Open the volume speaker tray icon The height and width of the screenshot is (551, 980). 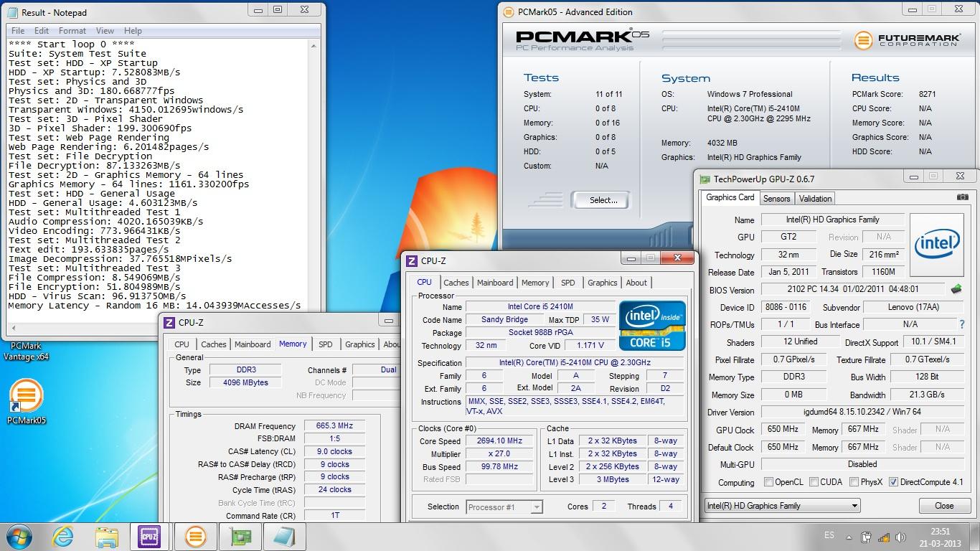tap(900, 537)
